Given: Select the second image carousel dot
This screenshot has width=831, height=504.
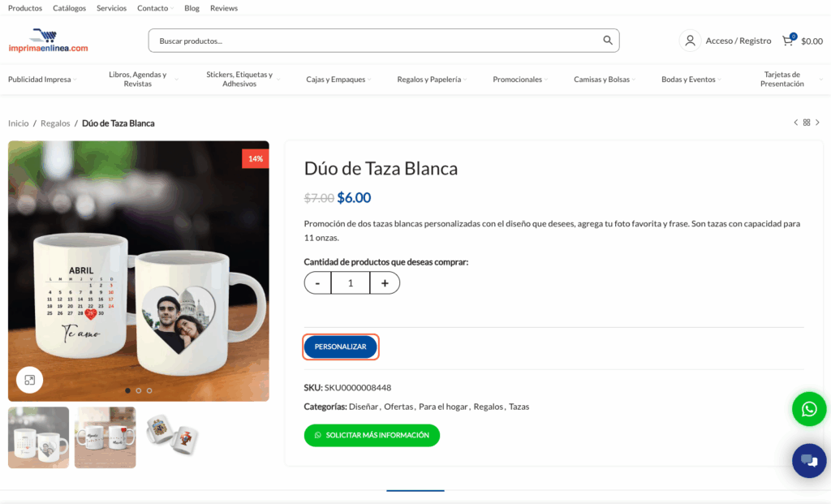Looking at the screenshot, I should (x=139, y=390).
